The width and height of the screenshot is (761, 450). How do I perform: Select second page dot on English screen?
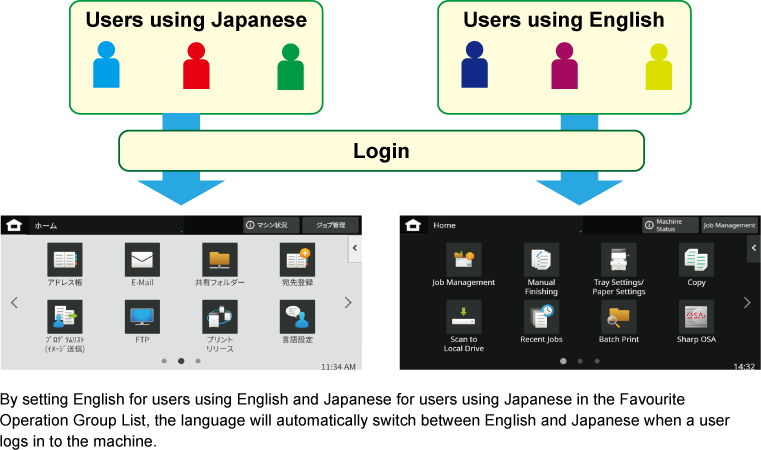580,361
